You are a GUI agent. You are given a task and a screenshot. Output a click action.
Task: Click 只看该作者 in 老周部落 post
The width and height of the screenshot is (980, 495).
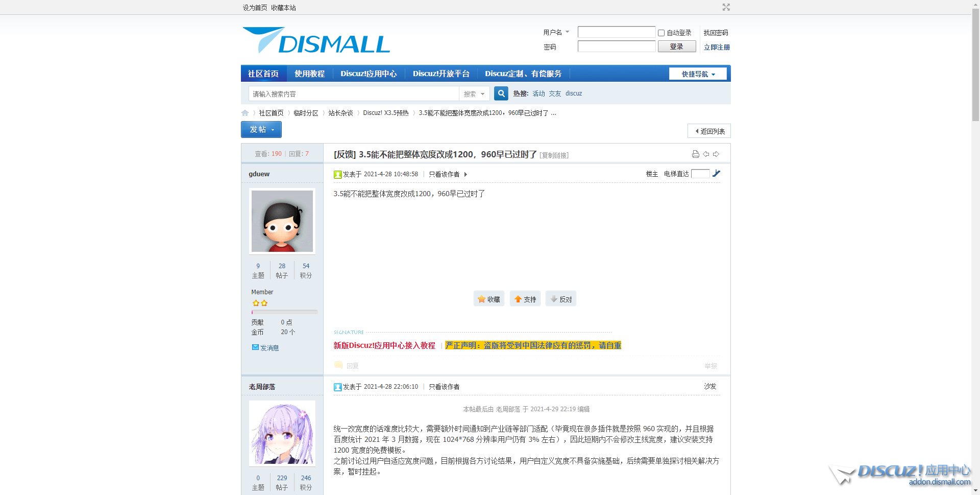click(444, 387)
